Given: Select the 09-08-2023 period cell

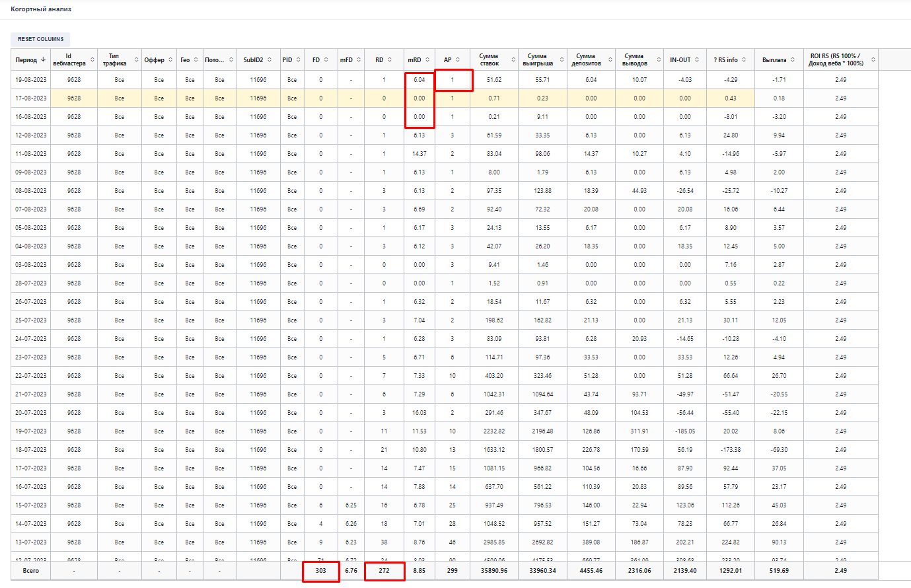Looking at the screenshot, I should pyautogui.click(x=31, y=172).
